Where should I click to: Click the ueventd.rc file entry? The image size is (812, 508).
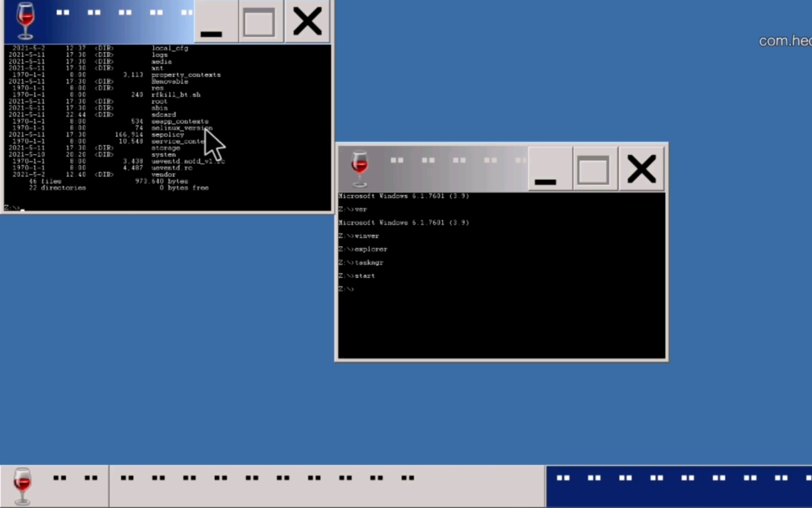172,167
